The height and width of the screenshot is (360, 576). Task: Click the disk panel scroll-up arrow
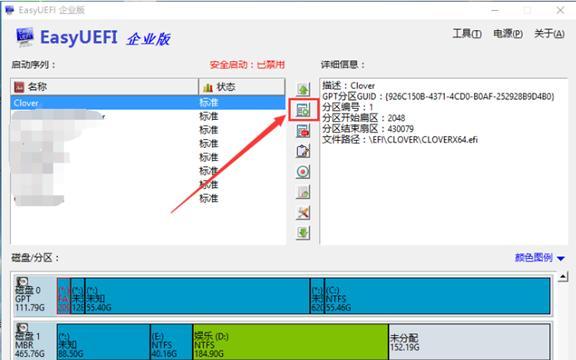click(563, 277)
